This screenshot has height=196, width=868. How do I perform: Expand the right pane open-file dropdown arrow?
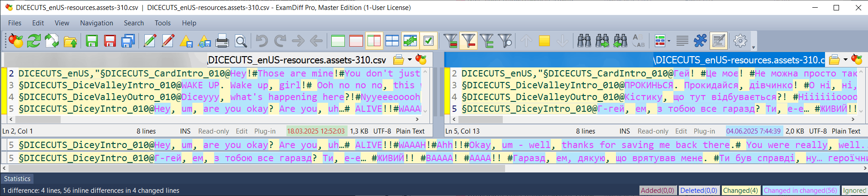(x=845, y=60)
